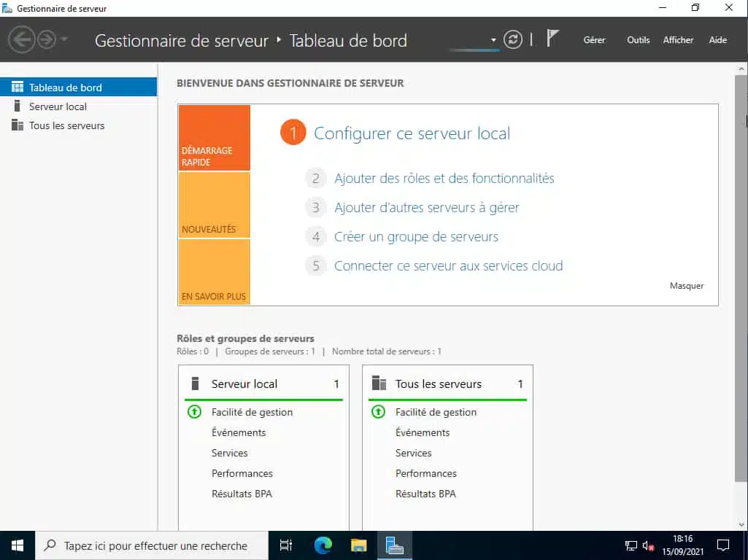748x560 pixels.
Task: Open the breadcrumb dropdown arrow in header
Action: click(x=493, y=40)
